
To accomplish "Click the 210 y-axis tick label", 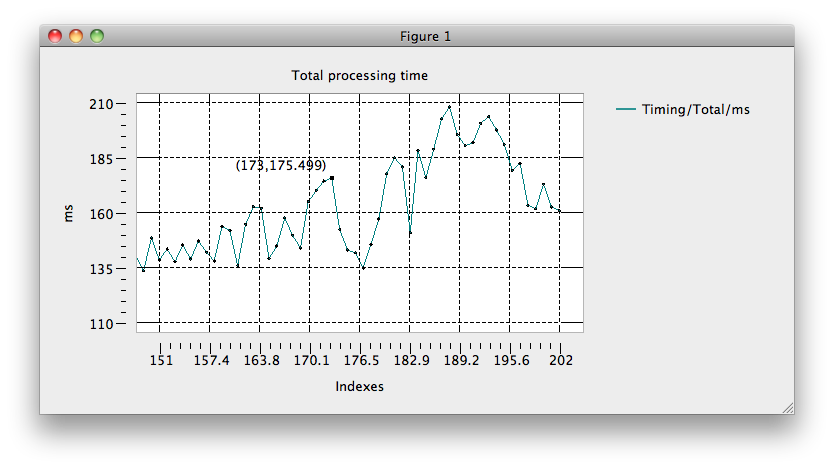I will coord(102,104).
